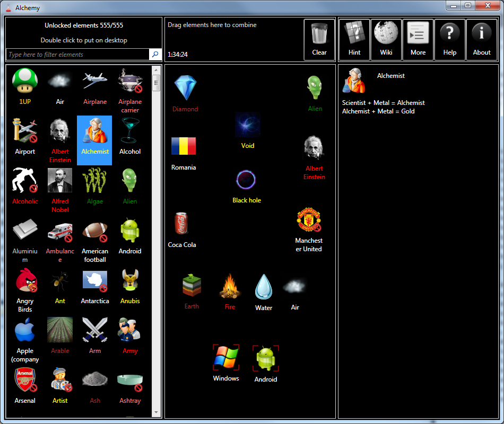Viewport: 504px width, 424px height.
Task: Select the Romania flag on desktop
Action: [x=184, y=154]
